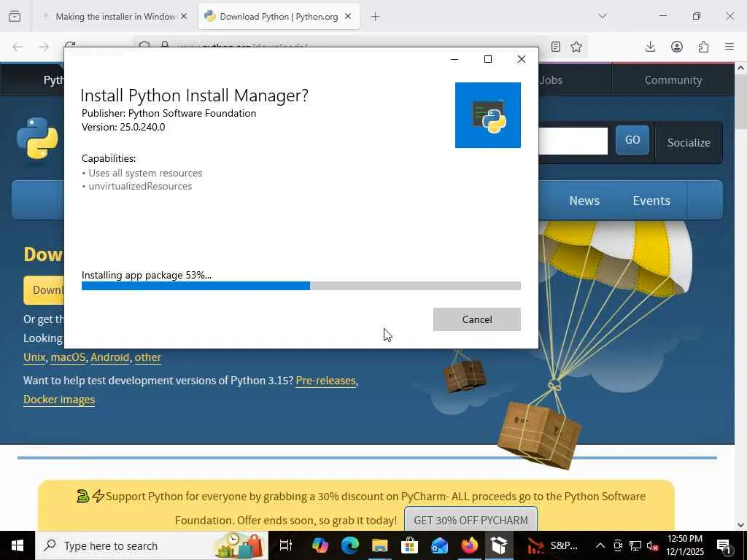Open the Pre-releases link
747x560 pixels.
[326, 381]
